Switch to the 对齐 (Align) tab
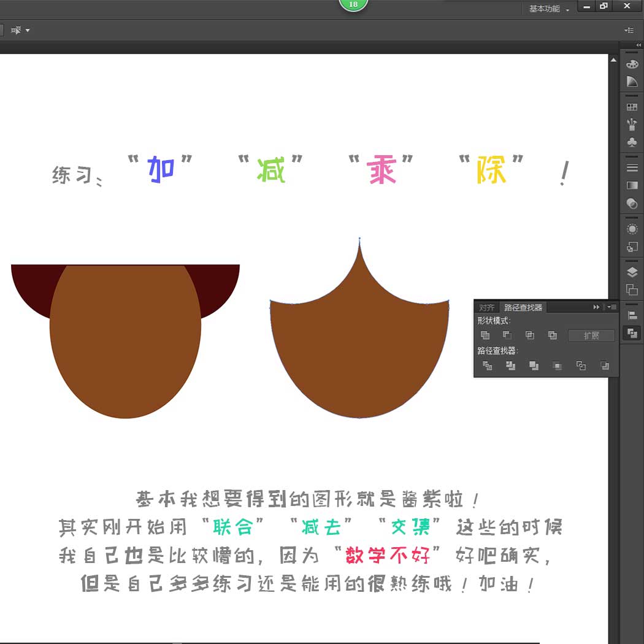Screen dimensions: 644x644 click(486, 307)
